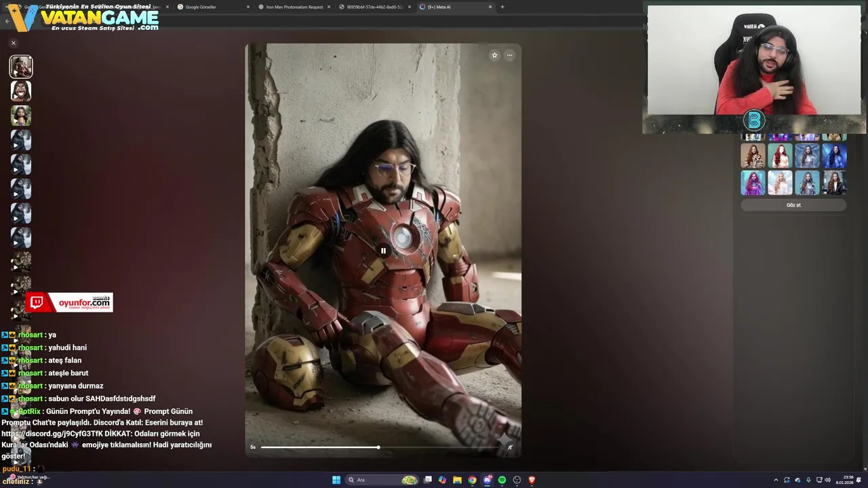Screen dimensions: 868x488
Task: Favorite the Iron Man video with star icon
Action: click(x=494, y=56)
